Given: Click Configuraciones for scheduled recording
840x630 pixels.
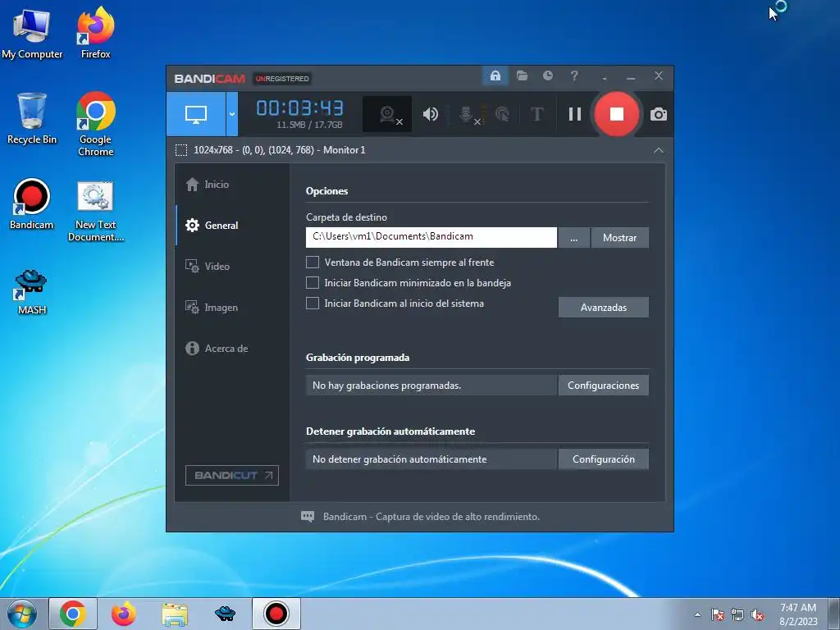Looking at the screenshot, I should pos(603,386).
